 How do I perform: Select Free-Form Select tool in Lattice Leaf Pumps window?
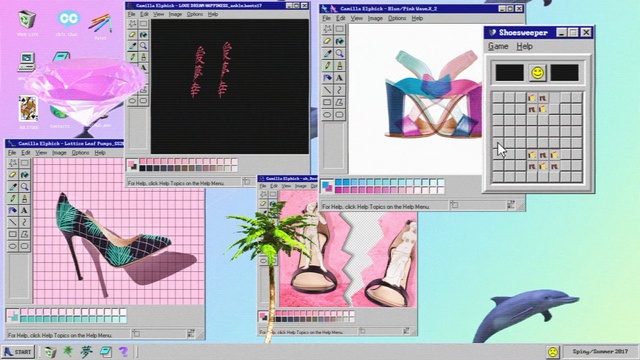coord(13,163)
